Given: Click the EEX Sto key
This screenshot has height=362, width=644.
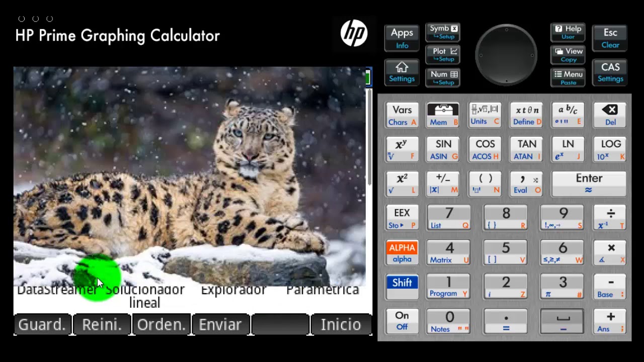Looking at the screenshot, I should [x=402, y=218].
